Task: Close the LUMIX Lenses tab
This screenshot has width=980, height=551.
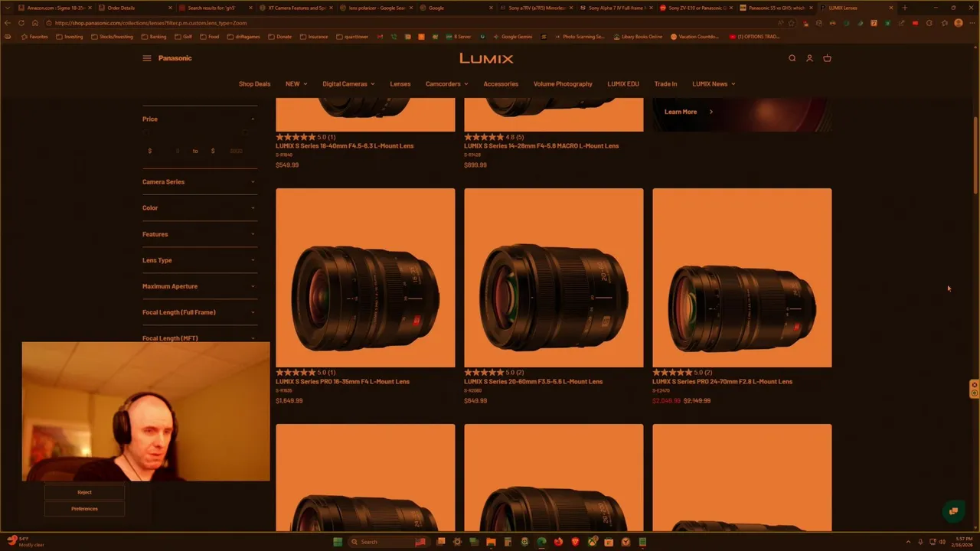Action: coord(891,8)
